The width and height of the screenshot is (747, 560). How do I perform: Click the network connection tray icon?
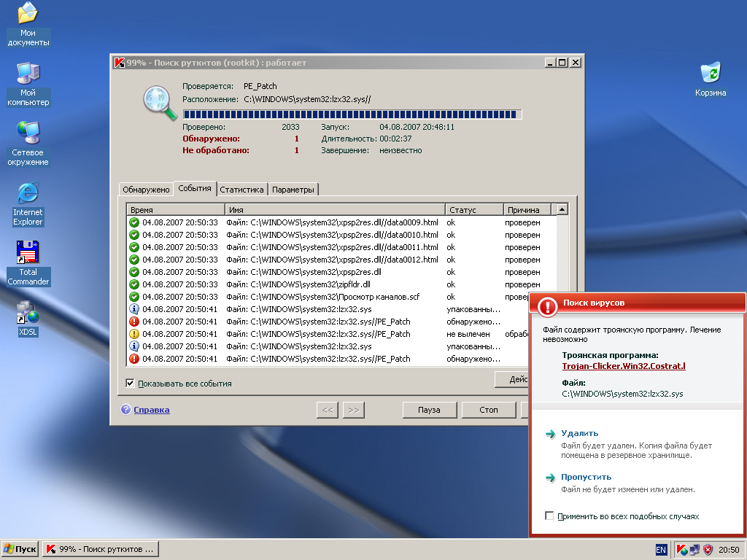pos(695,550)
